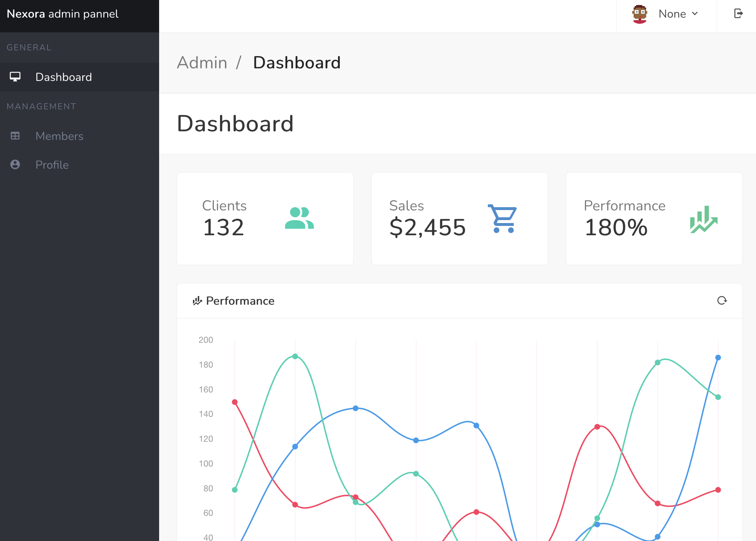Click the Sales shopping cart icon
The width and height of the screenshot is (756, 541).
[503, 218]
